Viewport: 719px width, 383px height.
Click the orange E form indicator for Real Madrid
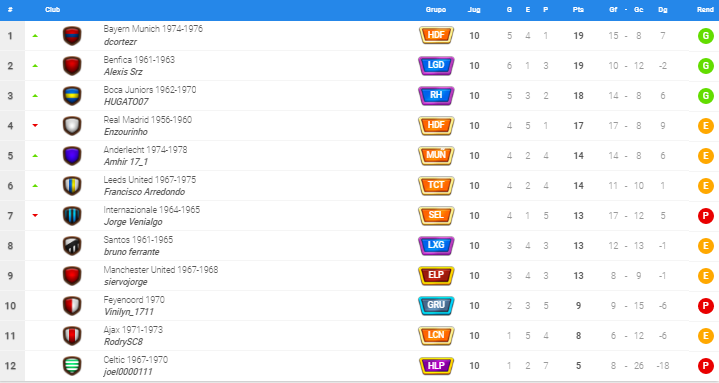tap(706, 126)
